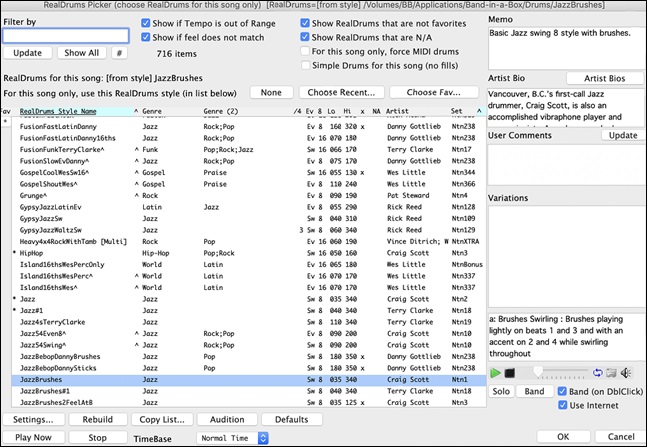The width and height of the screenshot is (647, 447).
Task: Select the Heavy4x4RockWithTamb [Multi] row
Action: (x=249, y=241)
